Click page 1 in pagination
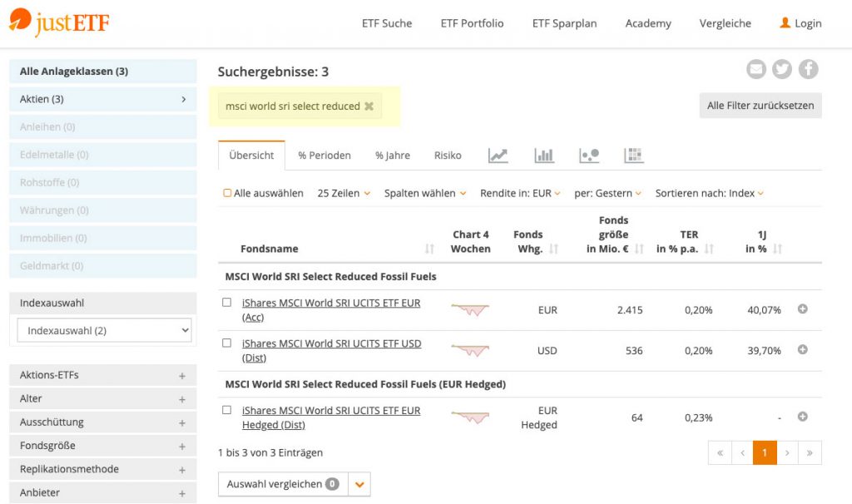This screenshot has height=504, width=852. pos(765,452)
